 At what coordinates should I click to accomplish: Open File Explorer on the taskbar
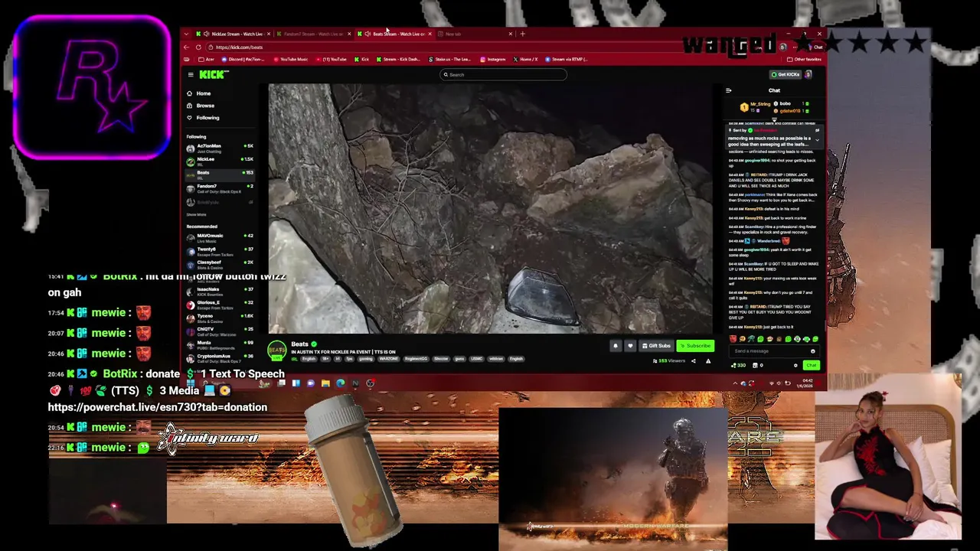[325, 383]
